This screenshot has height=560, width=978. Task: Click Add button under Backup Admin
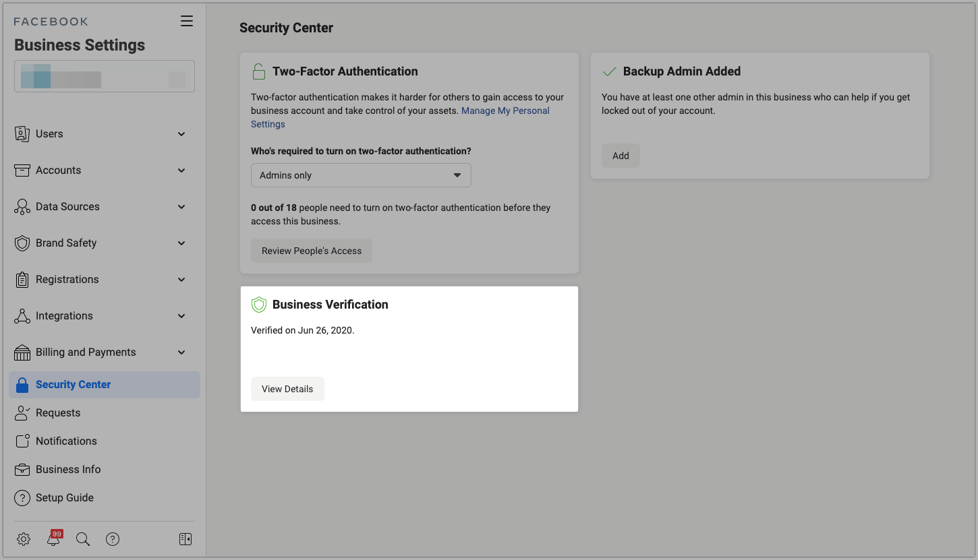pos(621,156)
